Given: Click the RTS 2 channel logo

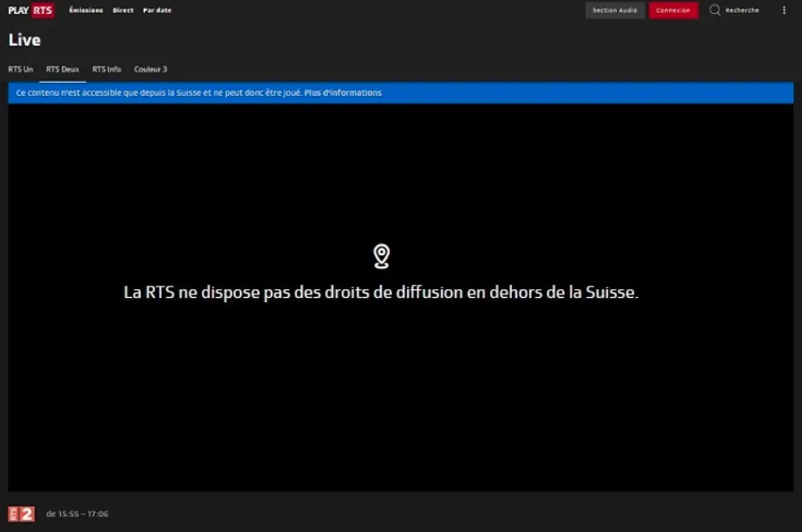Looking at the screenshot, I should [x=22, y=514].
